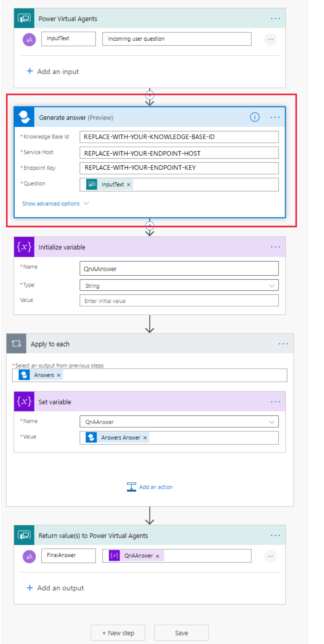Save the flow
Viewport: 324px width, 644px height.
pyautogui.click(x=181, y=633)
